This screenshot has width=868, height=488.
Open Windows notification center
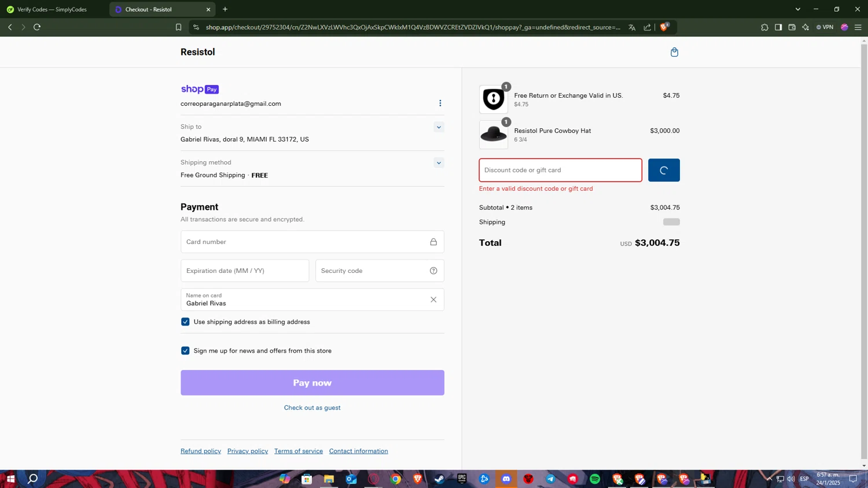[853, 479]
